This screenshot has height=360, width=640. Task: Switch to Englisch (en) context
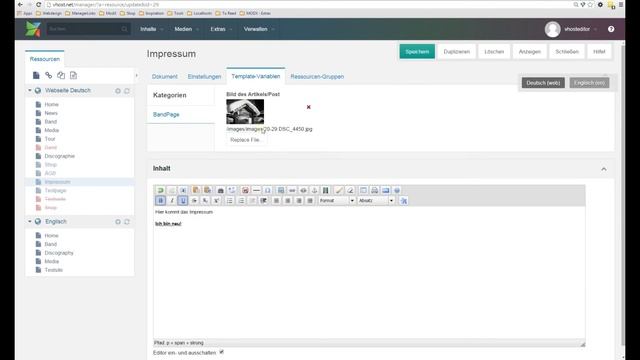[589, 83]
